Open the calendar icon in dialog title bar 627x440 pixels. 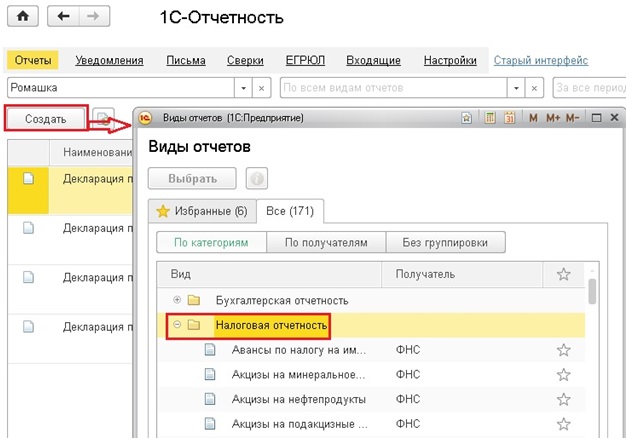(x=509, y=118)
